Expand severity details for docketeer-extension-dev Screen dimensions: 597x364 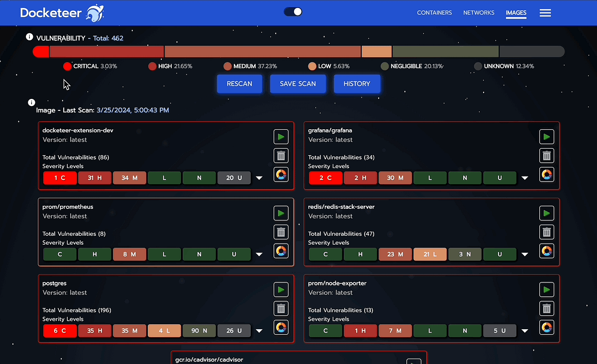pos(259,178)
